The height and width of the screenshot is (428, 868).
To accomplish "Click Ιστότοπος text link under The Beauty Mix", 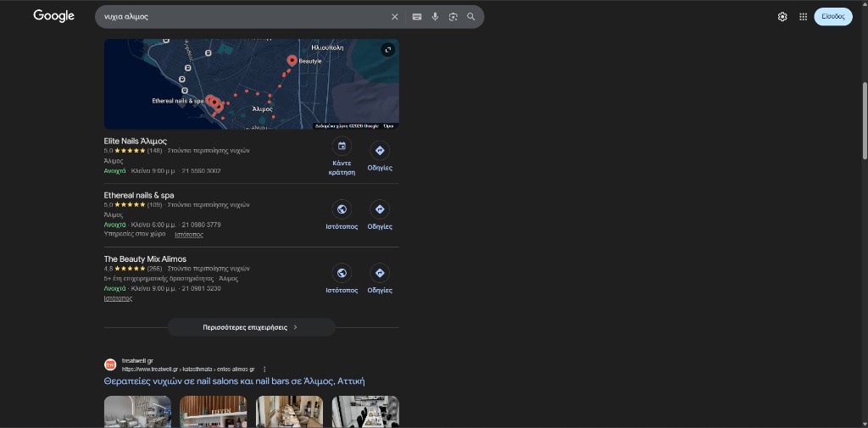I will tap(118, 298).
